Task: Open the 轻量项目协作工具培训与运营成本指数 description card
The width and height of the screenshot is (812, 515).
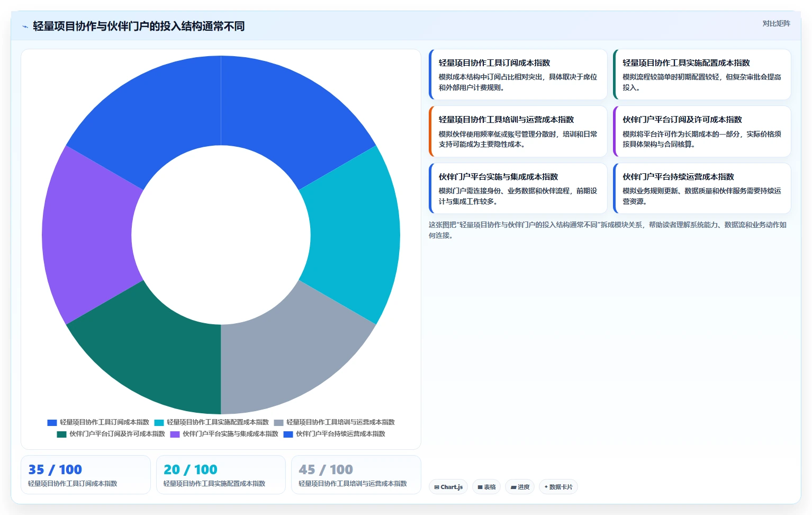Action: (518, 131)
